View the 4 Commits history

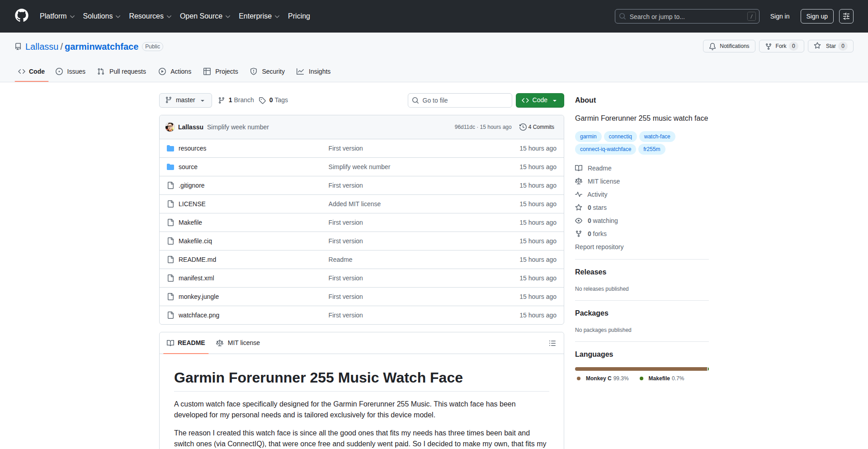[x=537, y=127]
